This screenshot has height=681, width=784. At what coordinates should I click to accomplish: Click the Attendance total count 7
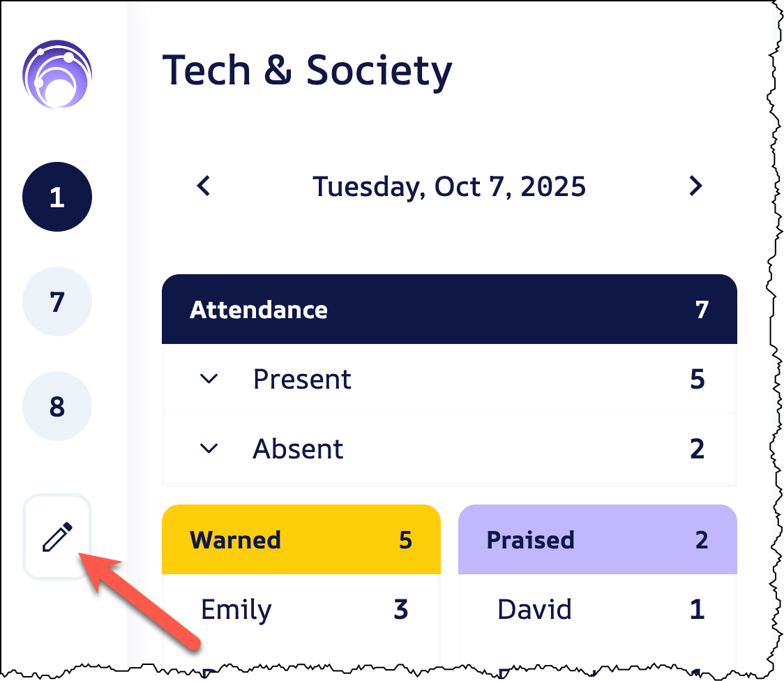pyautogui.click(x=702, y=309)
